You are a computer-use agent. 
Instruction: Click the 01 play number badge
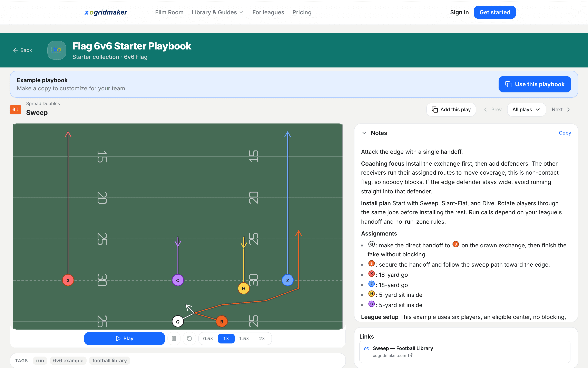[16, 110]
